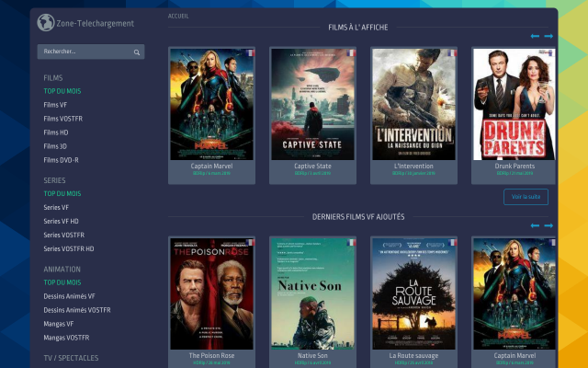Click the left arrow in Films à l'affiche
This screenshot has height=368, width=588.
(535, 36)
